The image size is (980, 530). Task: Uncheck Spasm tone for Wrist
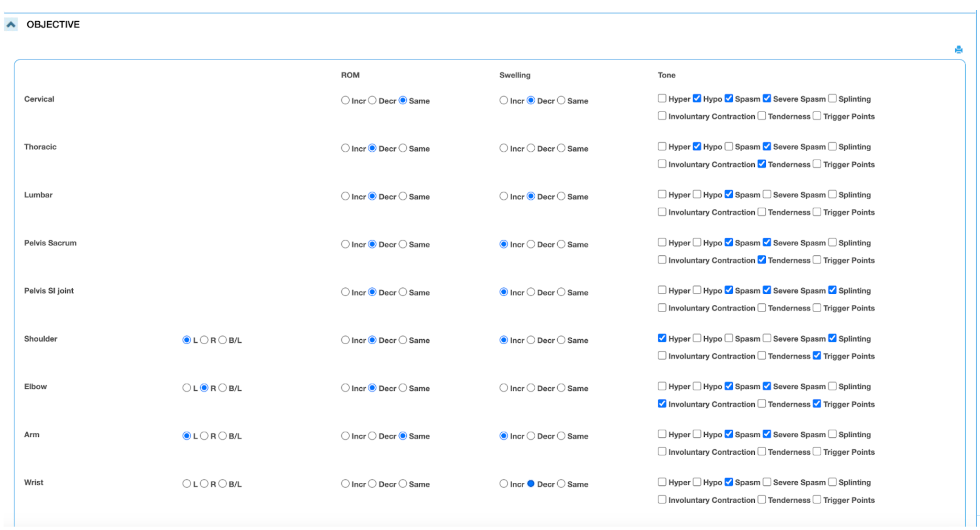(729, 482)
